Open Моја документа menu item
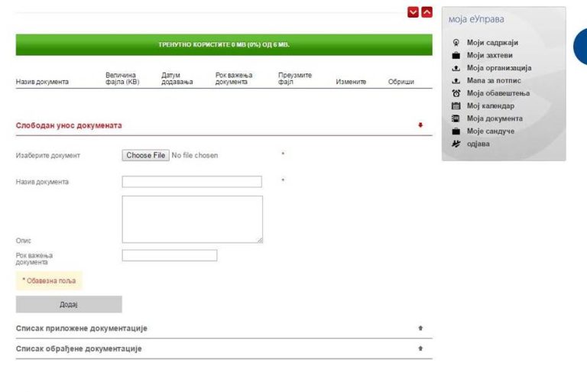Viewport: 587px width, 392px height. pyautogui.click(x=495, y=118)
